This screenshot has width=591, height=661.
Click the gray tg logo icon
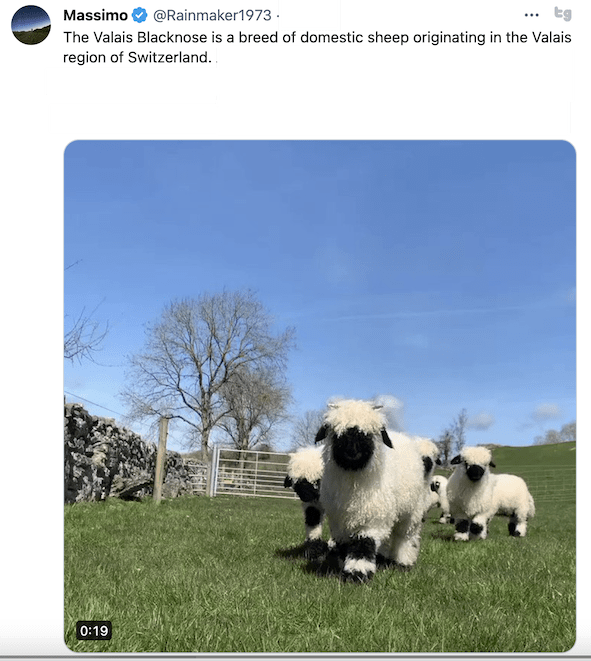[563, 14]
